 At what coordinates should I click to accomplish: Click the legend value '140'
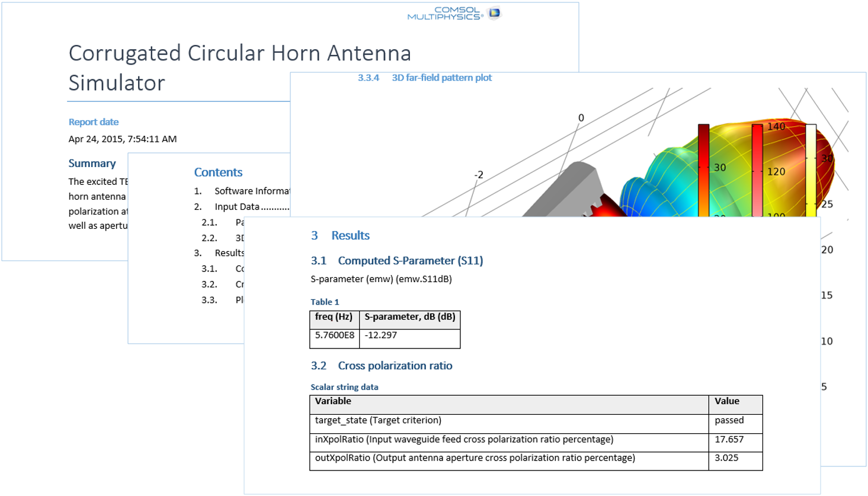point(776,126)
